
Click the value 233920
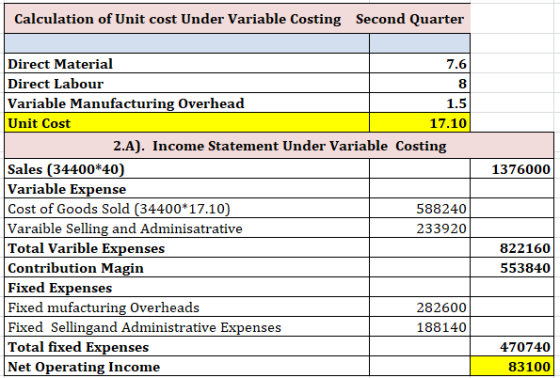tap(420, 228)
